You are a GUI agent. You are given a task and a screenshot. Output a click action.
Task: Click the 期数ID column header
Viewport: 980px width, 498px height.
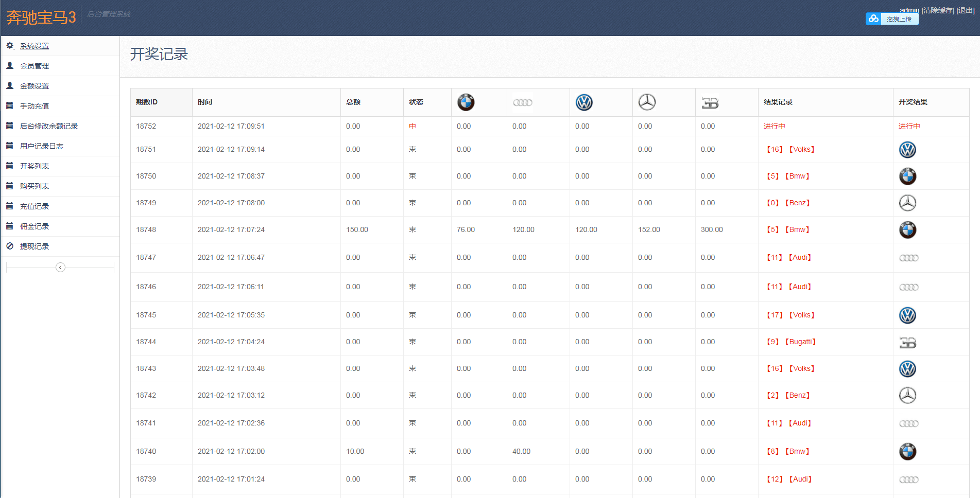147,102
